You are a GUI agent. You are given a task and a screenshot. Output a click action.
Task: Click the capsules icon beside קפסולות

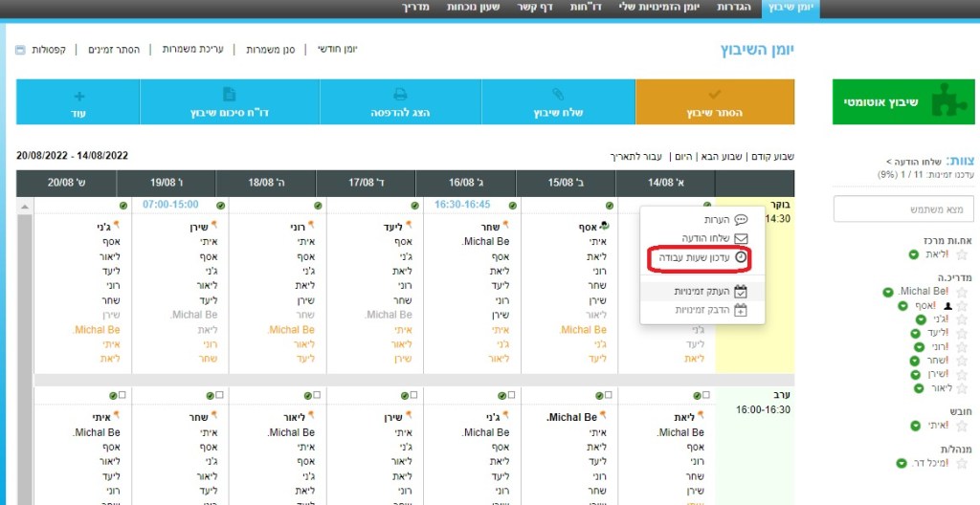pos(21,49)
